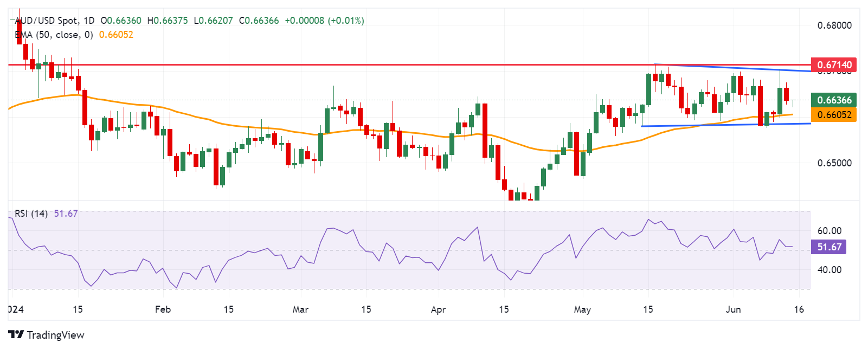868x349 pixels.
Task: Select the Jun label on the time axis
Action: (x=733, y=309)
